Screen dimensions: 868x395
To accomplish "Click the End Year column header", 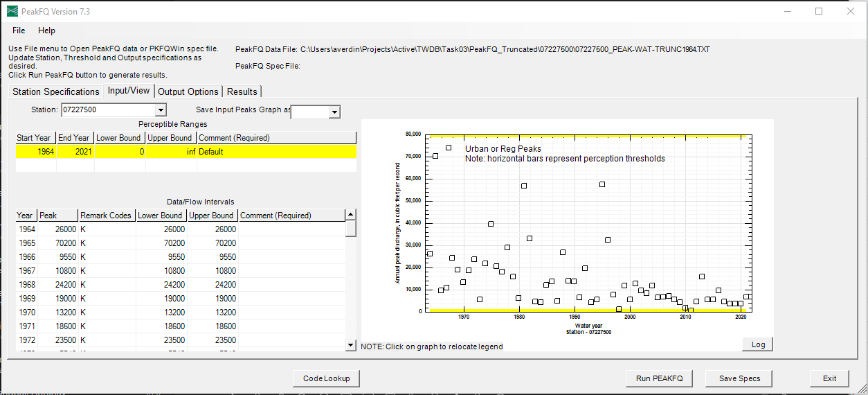I will click(75, 138).
